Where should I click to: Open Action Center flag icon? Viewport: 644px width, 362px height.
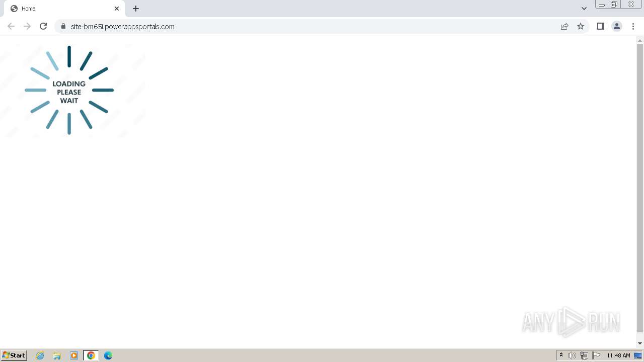(596, 355)
